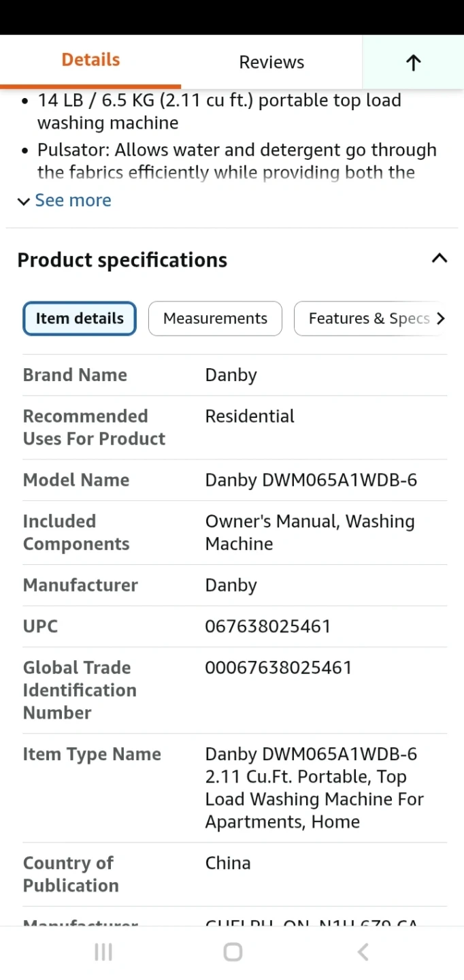Tap the Android back navigation icon

point(363,952)
